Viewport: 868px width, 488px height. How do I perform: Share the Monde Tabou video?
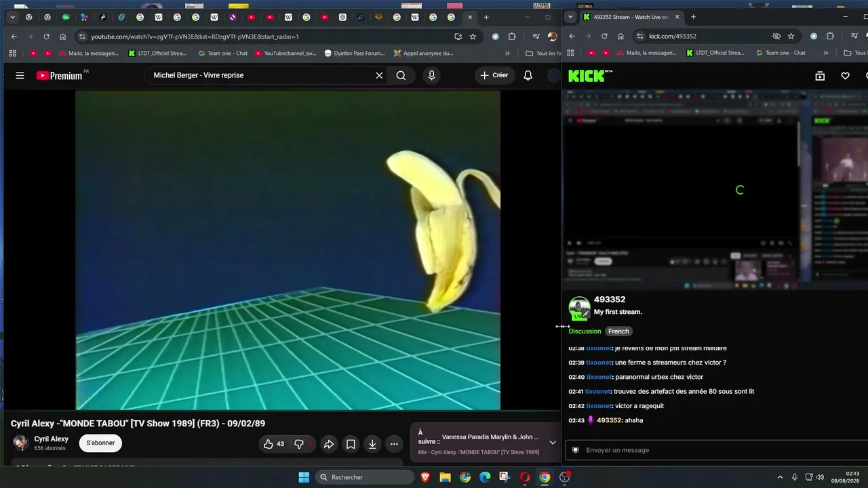click(x=328, y=444)
